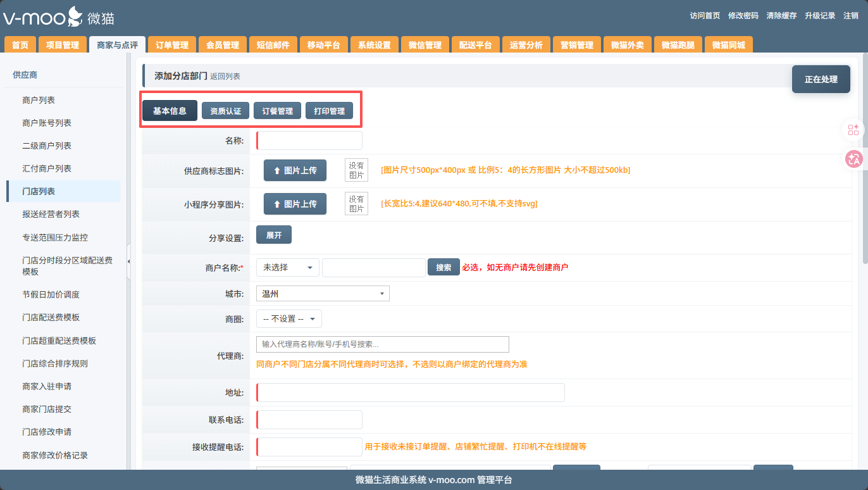Open the 商户名称 未选择 dropdown
This screenshot has height=490, width=868.
pyautogui.click(x=287, y=268)
